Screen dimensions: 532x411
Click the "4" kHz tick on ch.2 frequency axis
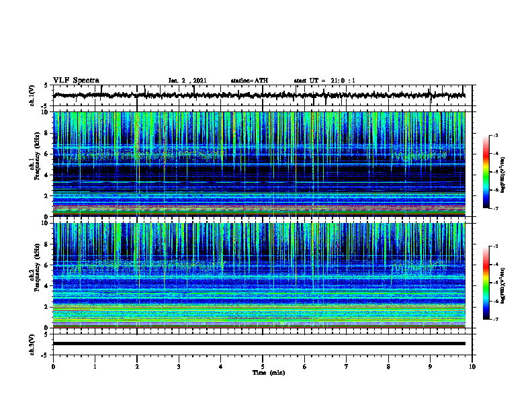coord(46,286)
